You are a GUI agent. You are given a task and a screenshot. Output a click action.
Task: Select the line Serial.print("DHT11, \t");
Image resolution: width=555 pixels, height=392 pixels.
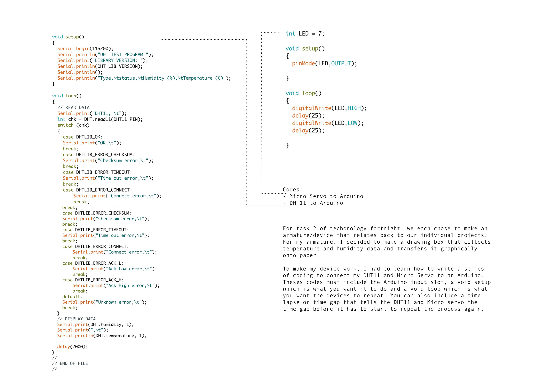92,113
